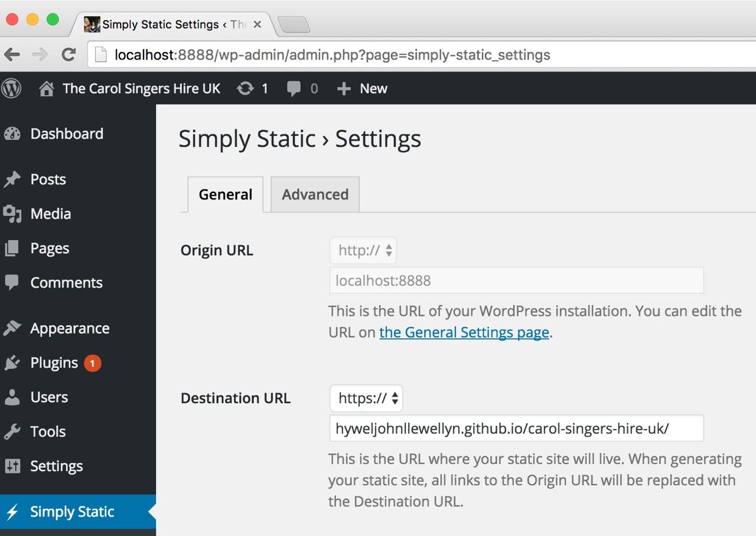Open Simply Static menu item
The width and height of the screenshot is (756, 536).
pyautogui.click(x=78, y=512)
